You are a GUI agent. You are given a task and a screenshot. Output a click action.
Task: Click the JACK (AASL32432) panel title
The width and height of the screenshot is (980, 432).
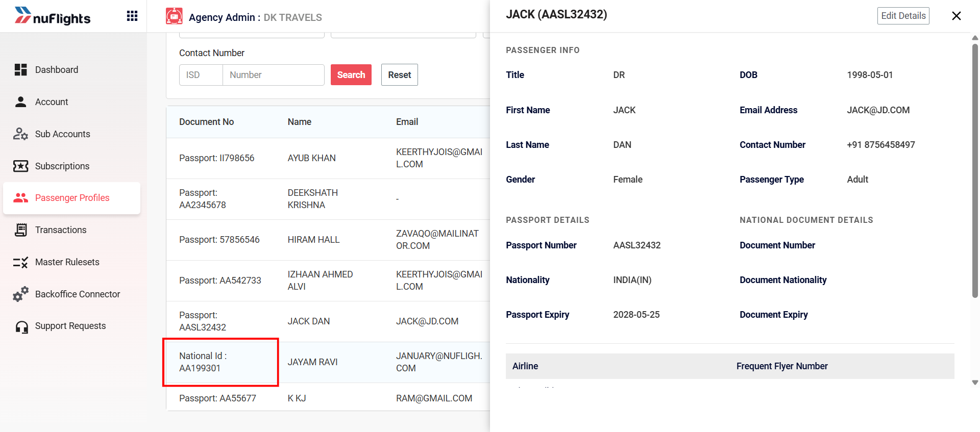click(556, 14)
